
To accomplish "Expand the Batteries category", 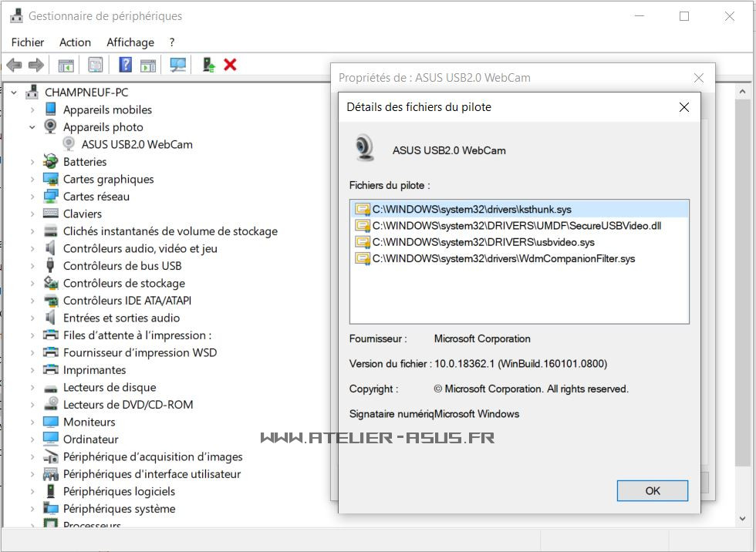I will [32, 162].
